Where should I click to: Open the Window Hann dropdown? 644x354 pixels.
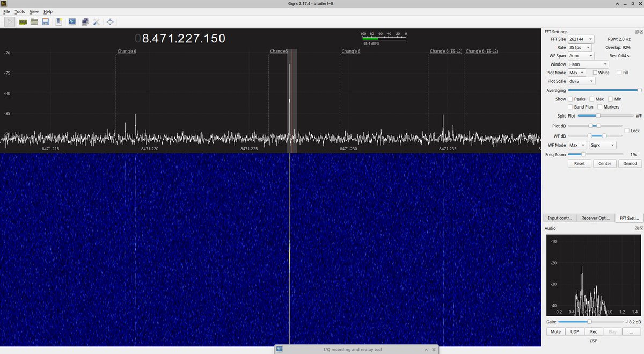coord(588,64)
